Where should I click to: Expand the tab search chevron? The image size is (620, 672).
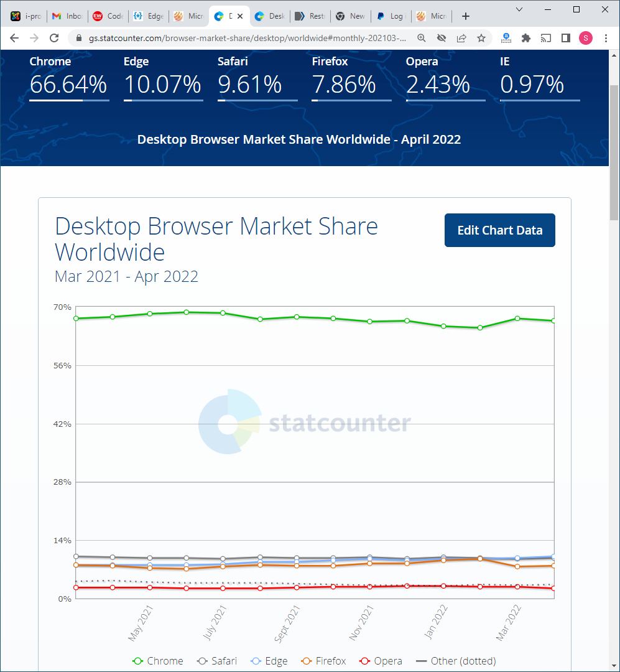[x=519, y=9]
